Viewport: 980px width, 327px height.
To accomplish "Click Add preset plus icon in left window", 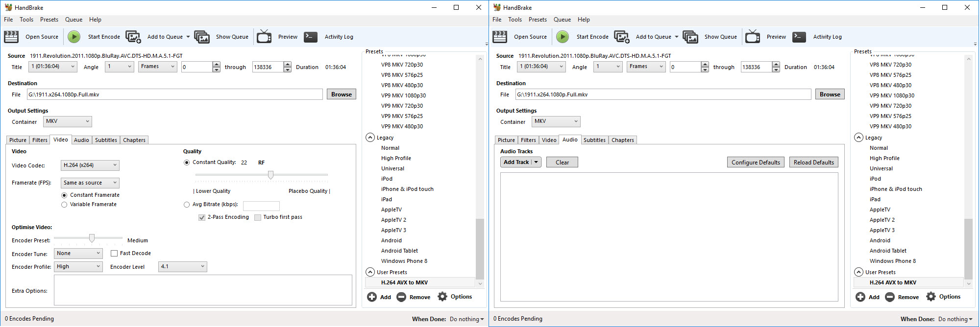I will [x=372, y=297].
